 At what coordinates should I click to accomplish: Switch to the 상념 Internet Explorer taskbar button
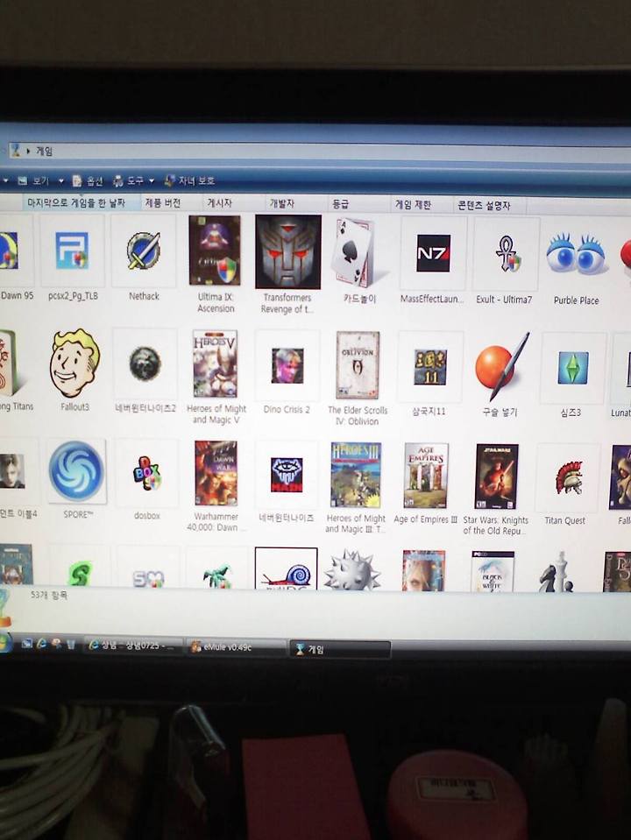(x=133, y=646)
